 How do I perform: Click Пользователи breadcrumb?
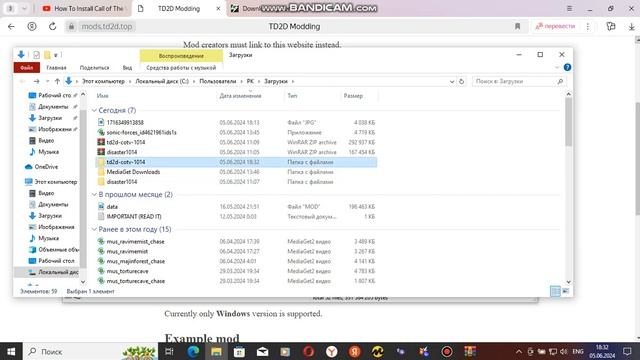coord(218,82)
